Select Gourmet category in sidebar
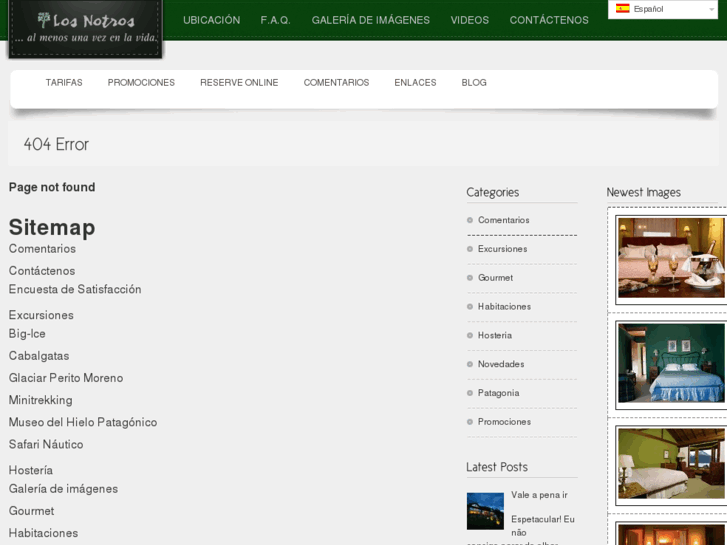 pos(496,278)
